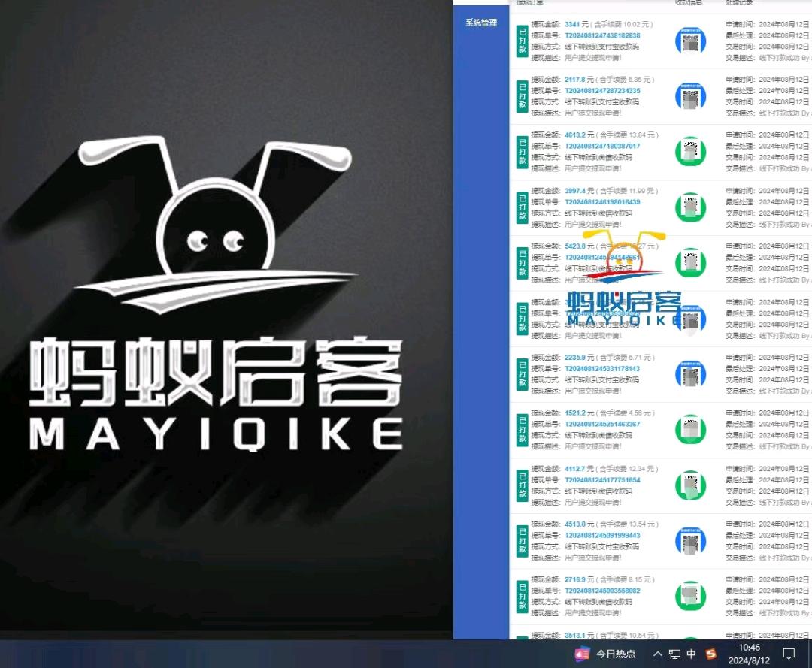Image resolution: width=812 pixels, height=668 pixels.
Task: Click the fee text 含手续费 13.84 元
Action: pos(626,135)
